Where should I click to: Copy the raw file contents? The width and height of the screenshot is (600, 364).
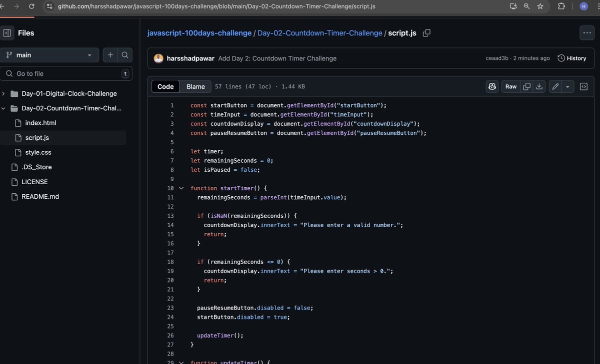526,86
